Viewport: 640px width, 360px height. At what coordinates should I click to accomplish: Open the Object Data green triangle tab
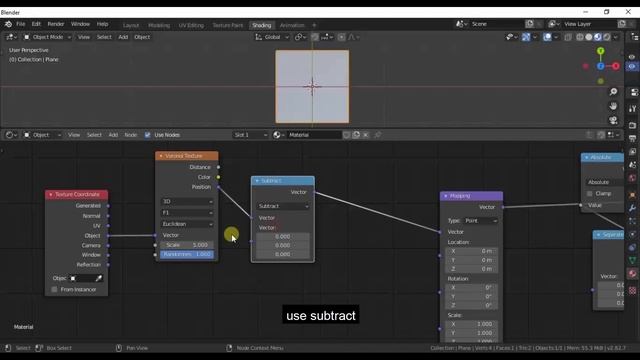(x=632, y=260)
